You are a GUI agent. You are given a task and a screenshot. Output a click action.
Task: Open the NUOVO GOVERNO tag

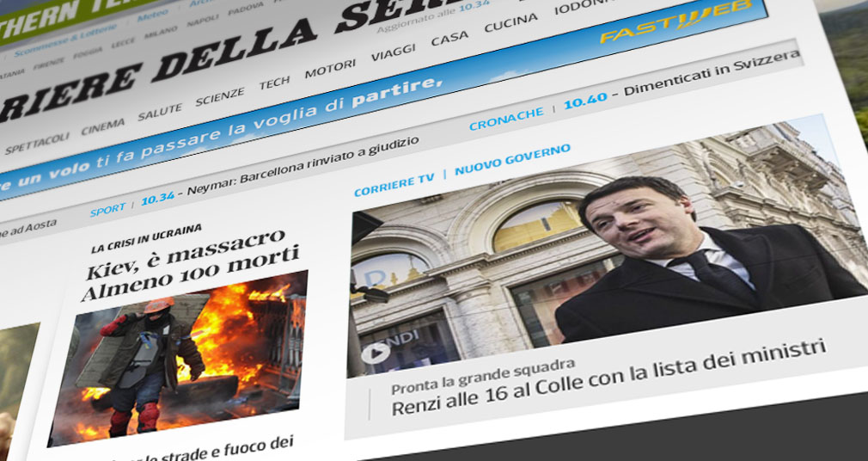pyautogui.click(x=512, y=159)
